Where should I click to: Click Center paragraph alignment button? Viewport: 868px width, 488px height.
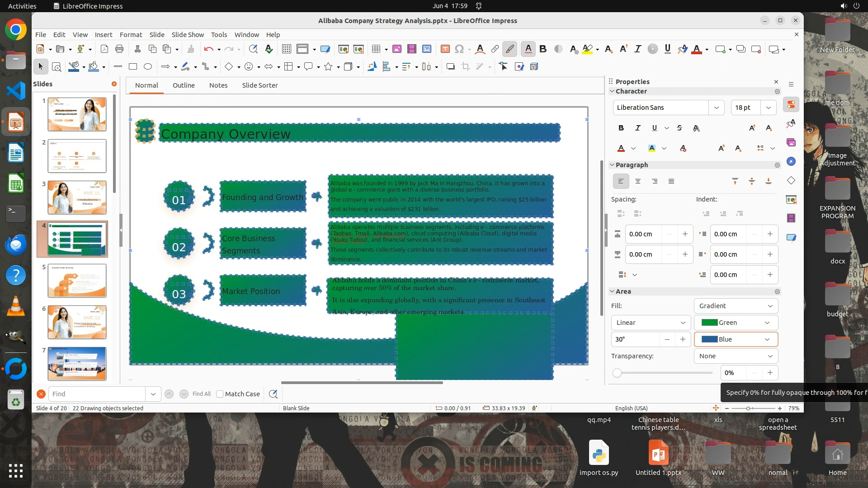(637, 181)
